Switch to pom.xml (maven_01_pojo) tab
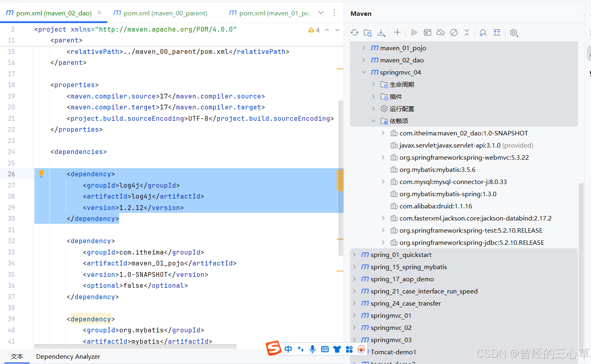The width and height of the screenshot is (591, 364). pos(269,13)
